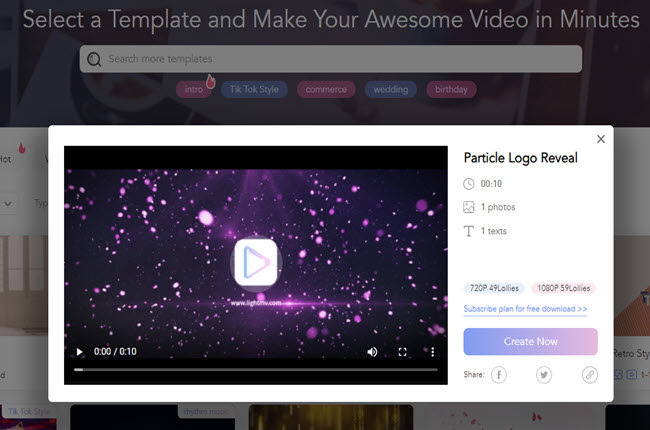Screen dimensions: 650x430
Task: Select the Tik Tok Style tag
Action: click(x=254, y=90)
